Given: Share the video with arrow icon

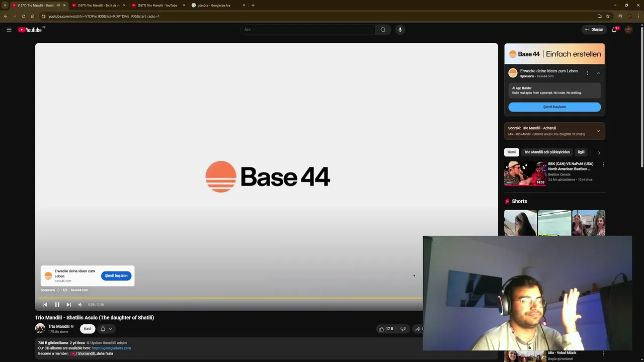Looking at the screenshot, I should (x=418, y=329).
